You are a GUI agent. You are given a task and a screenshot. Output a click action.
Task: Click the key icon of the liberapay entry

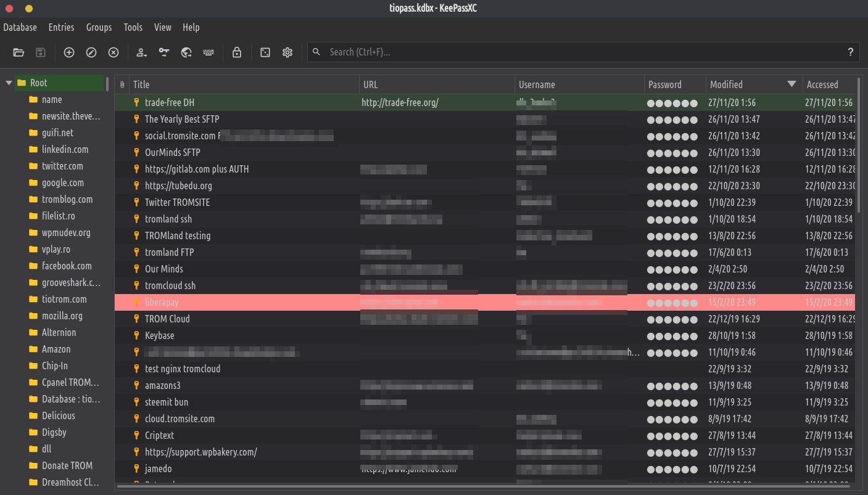point(137,302)
